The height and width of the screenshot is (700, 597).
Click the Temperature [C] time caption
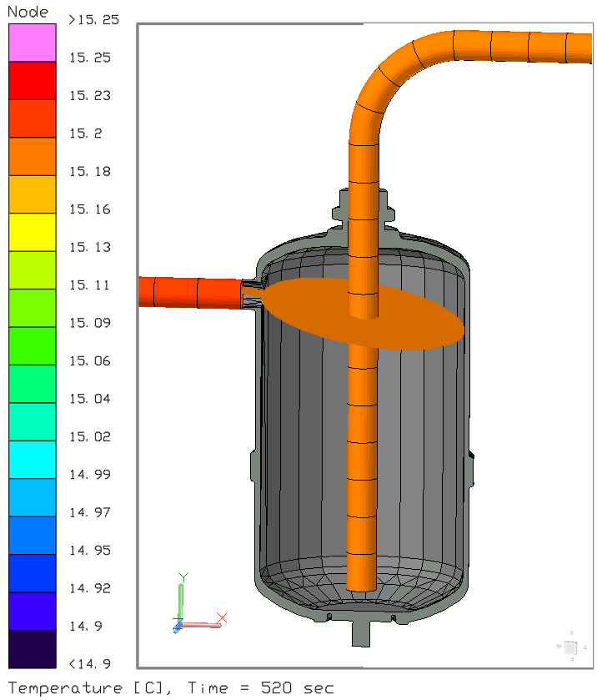171,688
